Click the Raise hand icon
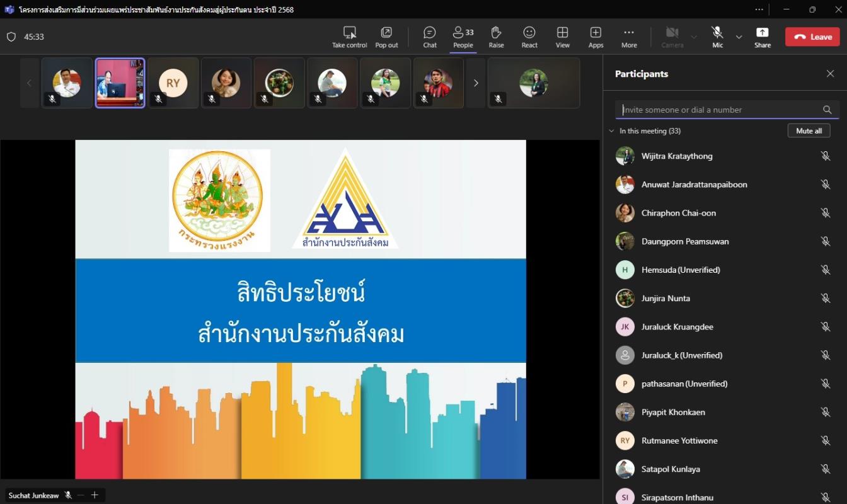The image size is (847, 504). 496,37
